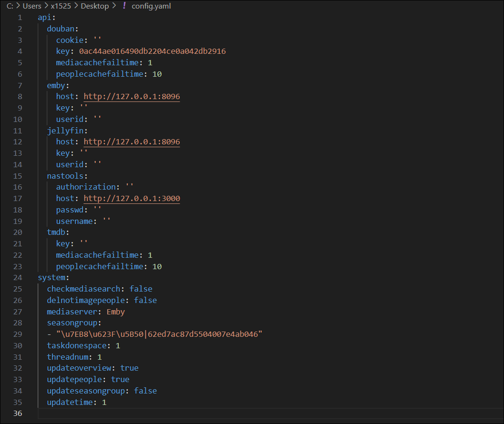The height and width of the screenshot is (424, 504).
Task: Follow the jellyfin host URL link
Action: [132, 142]
